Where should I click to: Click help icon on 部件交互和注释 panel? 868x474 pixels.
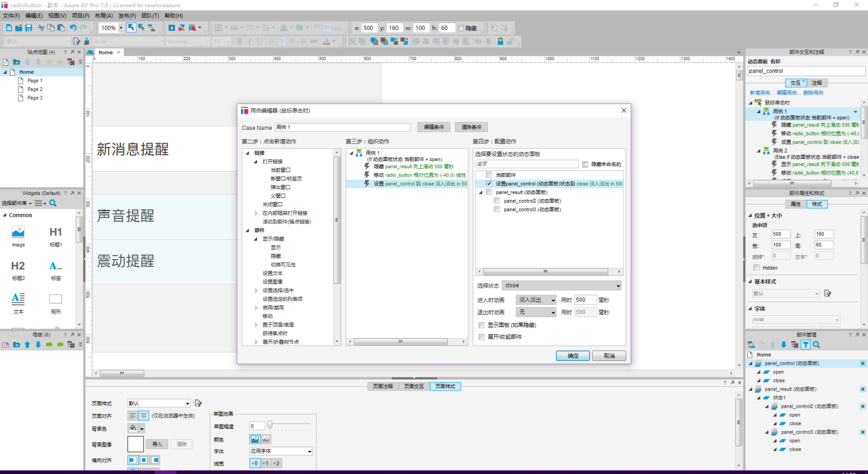[850, 52]
